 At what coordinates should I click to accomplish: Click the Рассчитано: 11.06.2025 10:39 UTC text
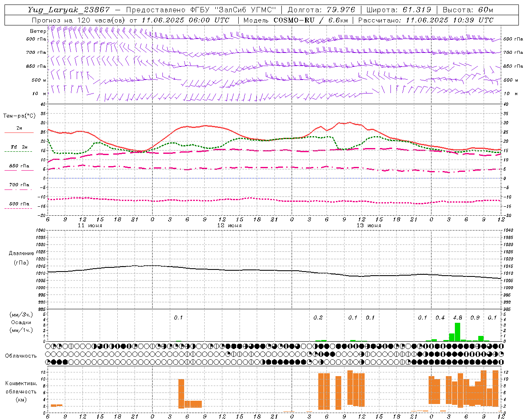point(426,20)
